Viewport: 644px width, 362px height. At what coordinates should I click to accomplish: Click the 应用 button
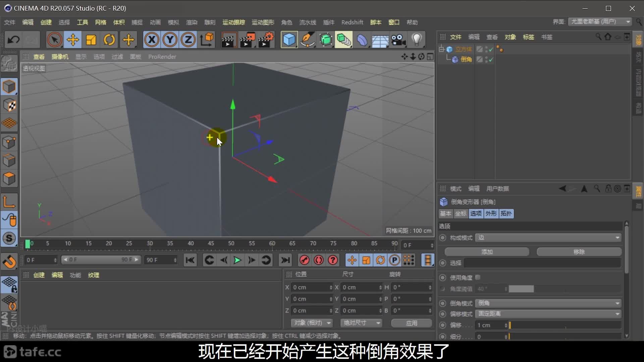tap(412, 323)
